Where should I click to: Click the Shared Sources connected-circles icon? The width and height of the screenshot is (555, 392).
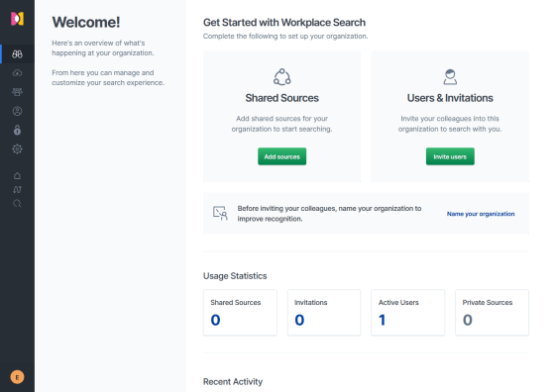tap(281, 76)
